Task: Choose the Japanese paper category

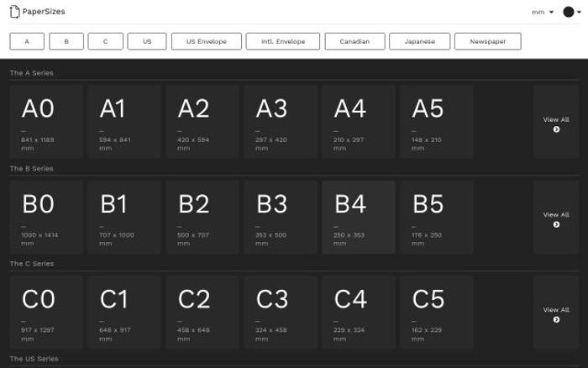Action: 419,41
